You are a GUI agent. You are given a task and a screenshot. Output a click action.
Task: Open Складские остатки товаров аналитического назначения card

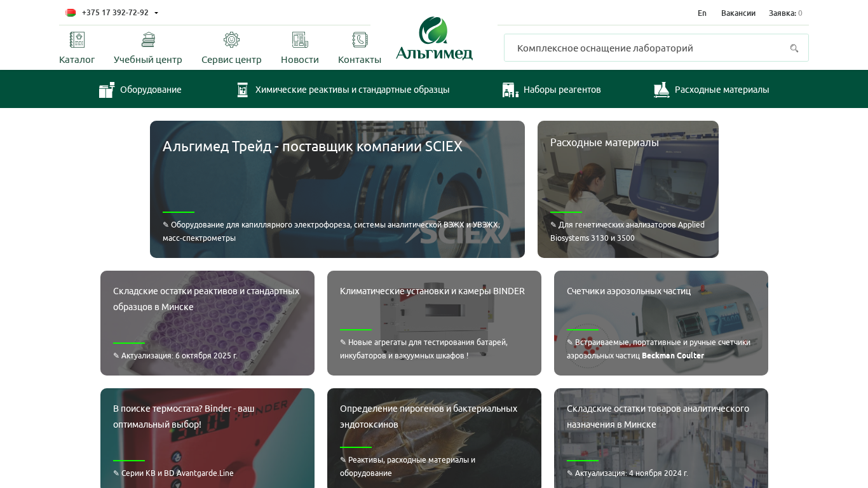661,438
